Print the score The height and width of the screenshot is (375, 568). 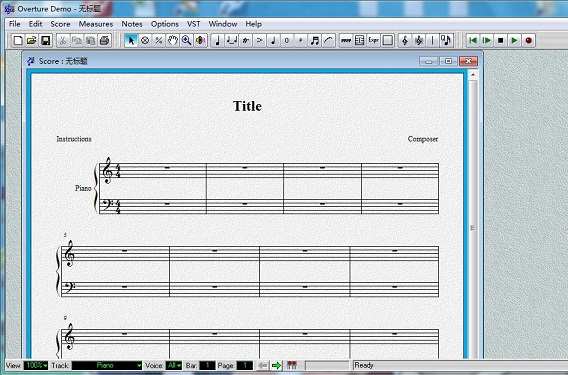pos(104,40)
